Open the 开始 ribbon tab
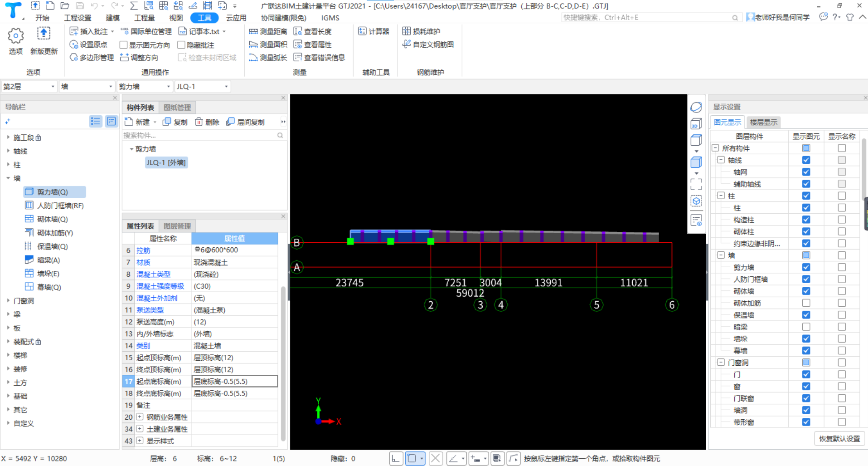 [x=43, y=18]
